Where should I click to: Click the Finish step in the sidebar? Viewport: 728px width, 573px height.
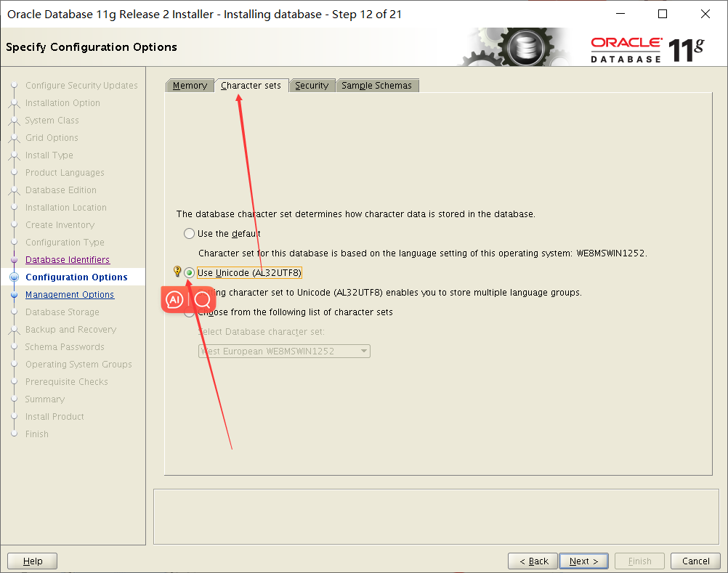pyautogui.click(x=37, y=434)
